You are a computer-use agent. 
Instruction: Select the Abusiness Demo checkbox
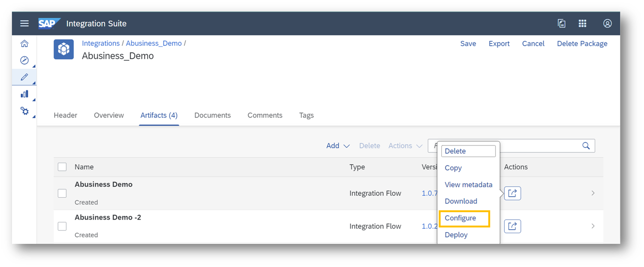[62, 193]
